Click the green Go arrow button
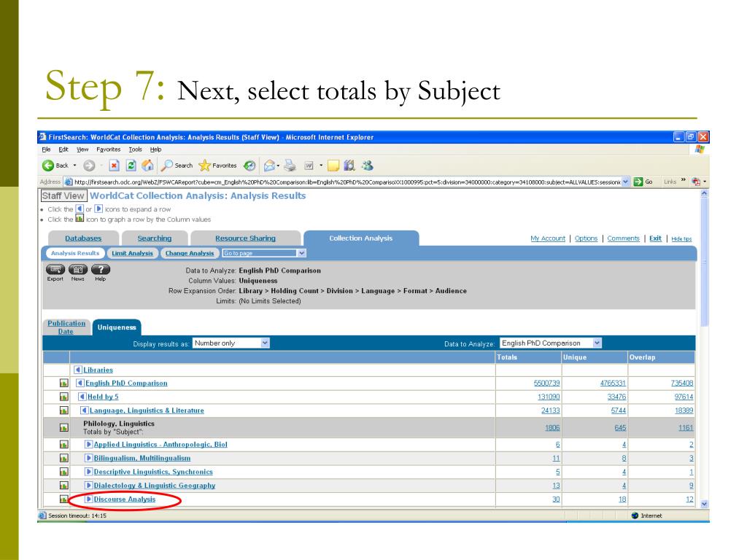747x560 pixels. point(638,182)
